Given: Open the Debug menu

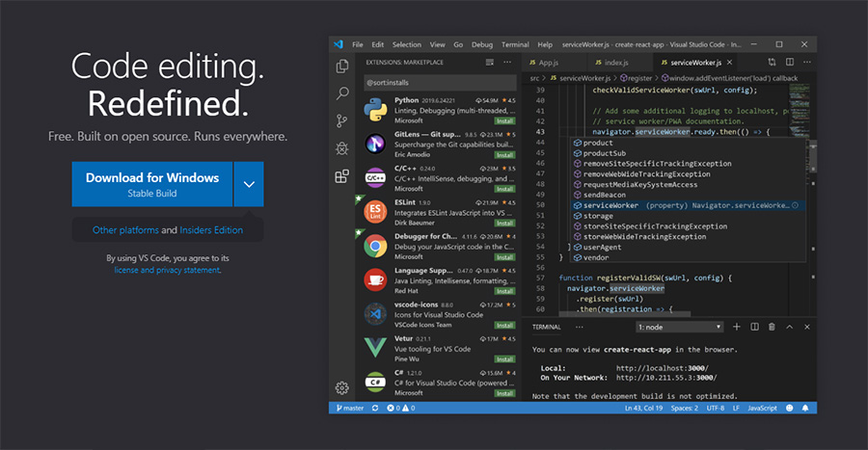Looking at the screenshot, I should tap(482, 44).
